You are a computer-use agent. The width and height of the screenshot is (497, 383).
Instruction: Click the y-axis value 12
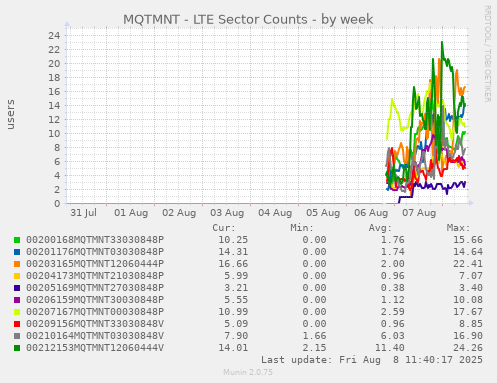click(x=54, y=119)
